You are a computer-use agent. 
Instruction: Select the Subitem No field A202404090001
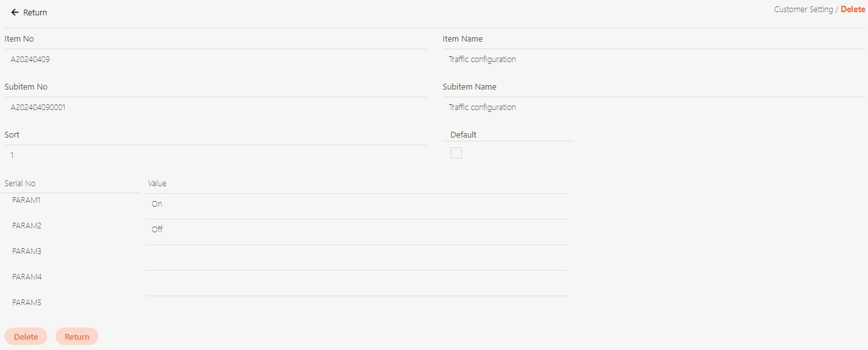(x=215, y=107)
